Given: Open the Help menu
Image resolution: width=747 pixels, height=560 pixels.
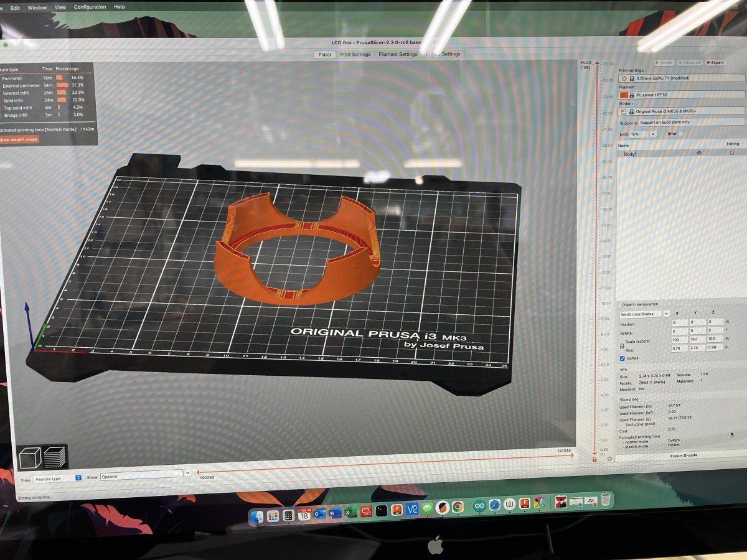Looking at the screenshot, I should click(119, 7).
